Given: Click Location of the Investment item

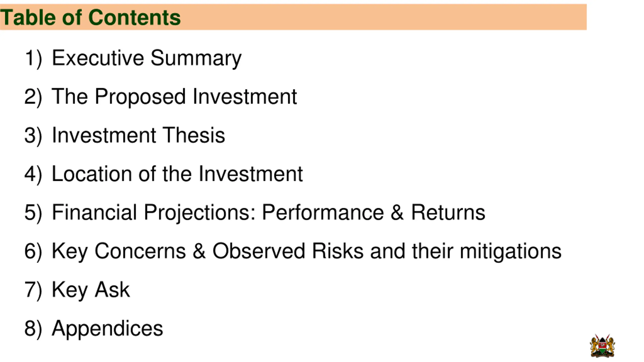Looking at the screenshot, I should point(177,174).
